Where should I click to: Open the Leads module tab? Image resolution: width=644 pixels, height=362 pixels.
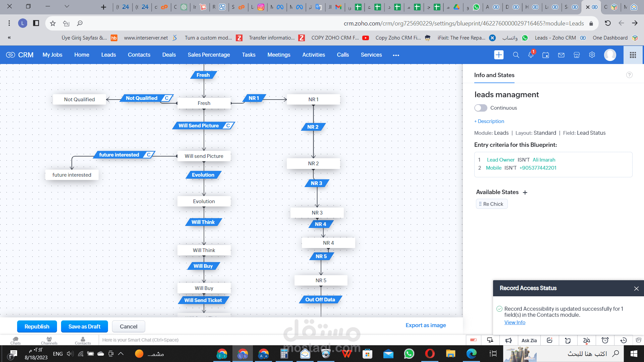coord(108,55)
